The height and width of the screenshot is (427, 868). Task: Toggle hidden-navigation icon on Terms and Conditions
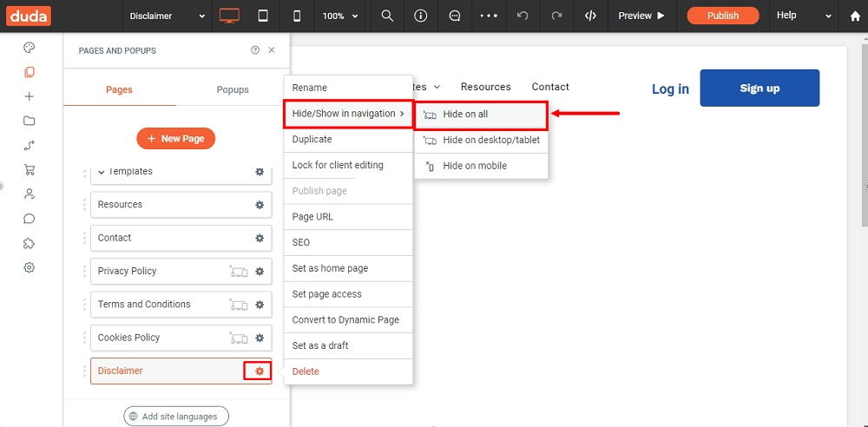pos(239,305)
